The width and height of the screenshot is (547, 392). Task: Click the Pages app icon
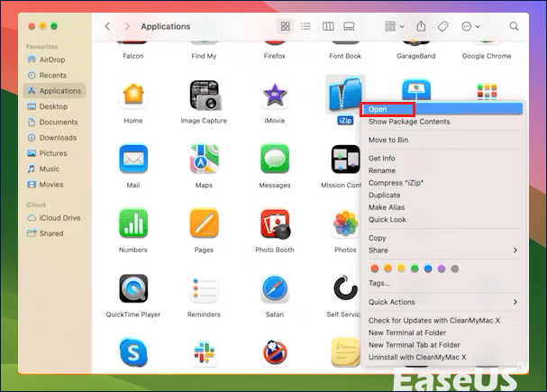pyautogui.click(x=205, y=223)
